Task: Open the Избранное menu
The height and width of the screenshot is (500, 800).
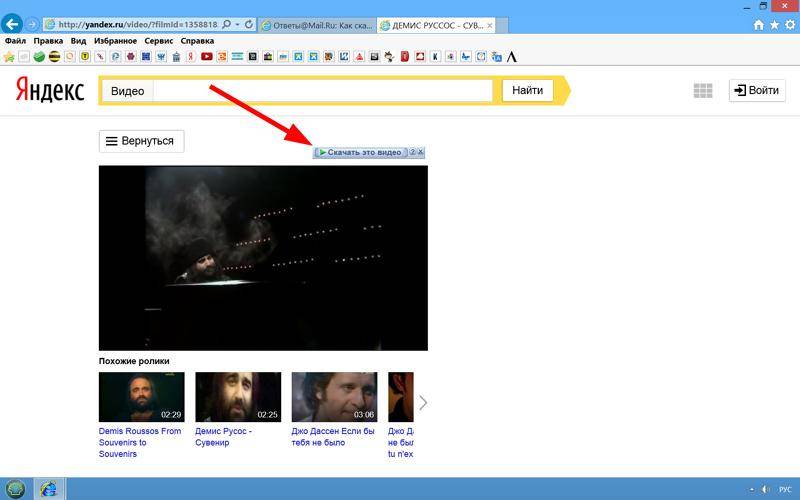Action: click(x=115, y=41)
